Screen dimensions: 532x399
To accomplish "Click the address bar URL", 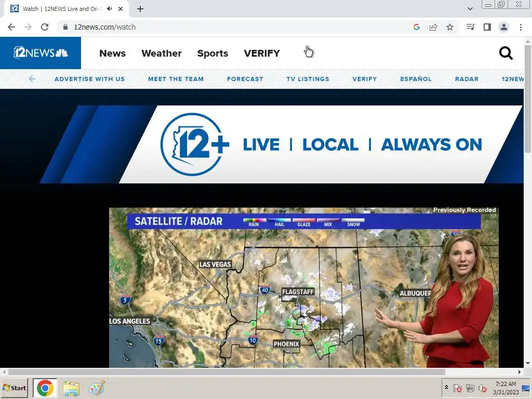I will point(104,27).
